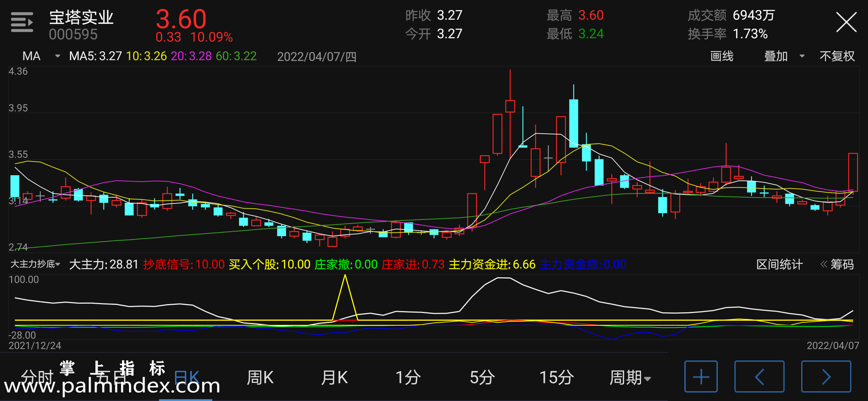
Task: Switch to the 周K tab
Action: click(x=260, y=378)
